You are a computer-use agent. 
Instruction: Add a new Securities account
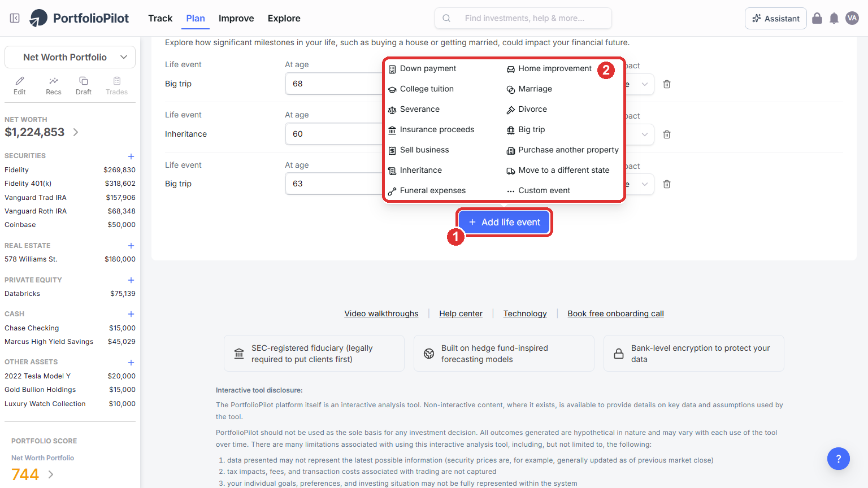[x=131, y=156]
